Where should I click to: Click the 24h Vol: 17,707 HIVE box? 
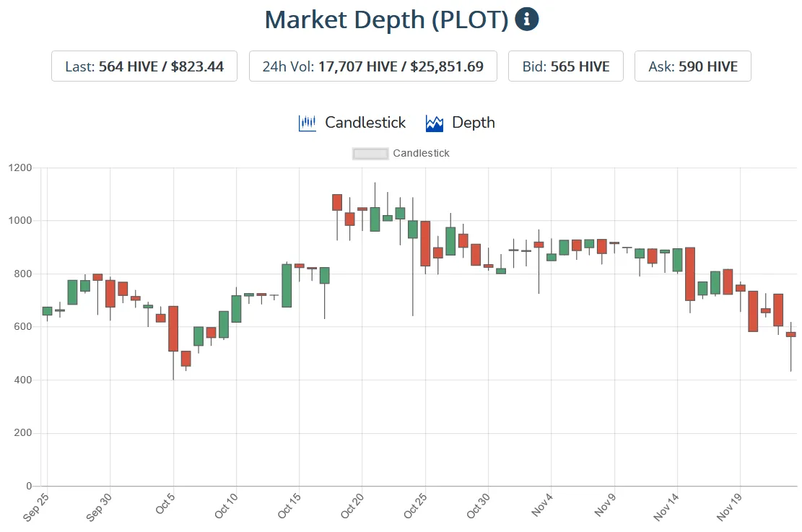tap(373, 66)
